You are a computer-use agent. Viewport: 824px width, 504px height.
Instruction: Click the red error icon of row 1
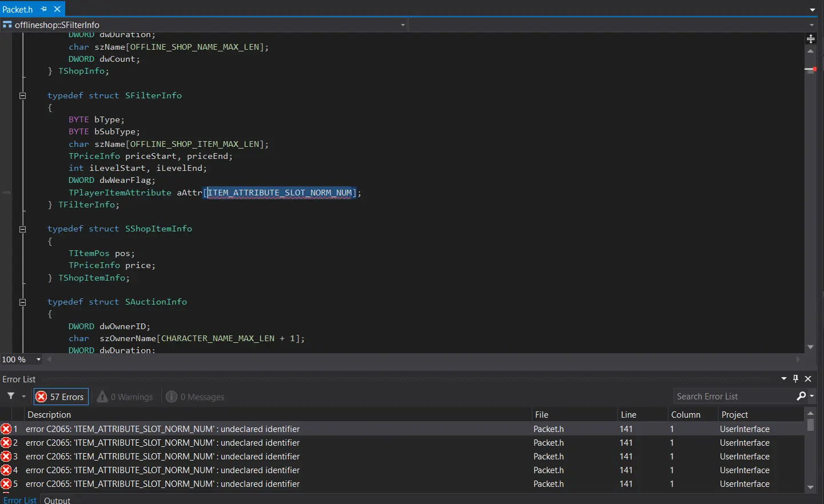(6, 429)
